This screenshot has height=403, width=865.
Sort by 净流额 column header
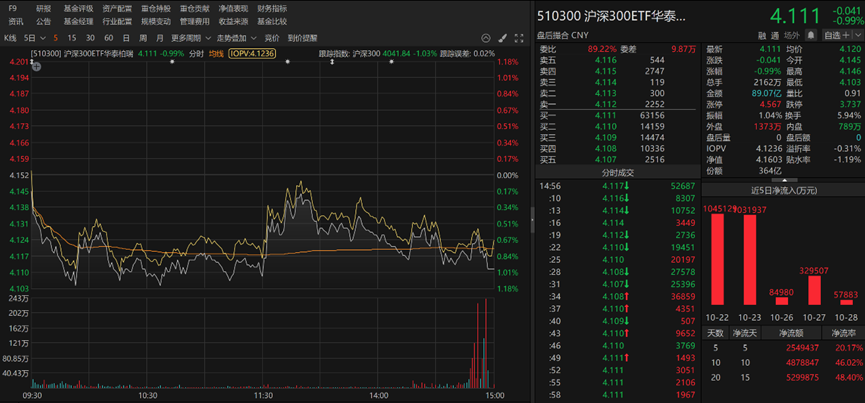coord(791,333)
